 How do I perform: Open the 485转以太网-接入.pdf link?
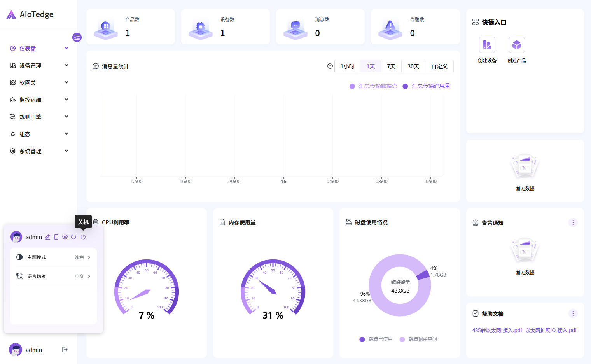497,330
